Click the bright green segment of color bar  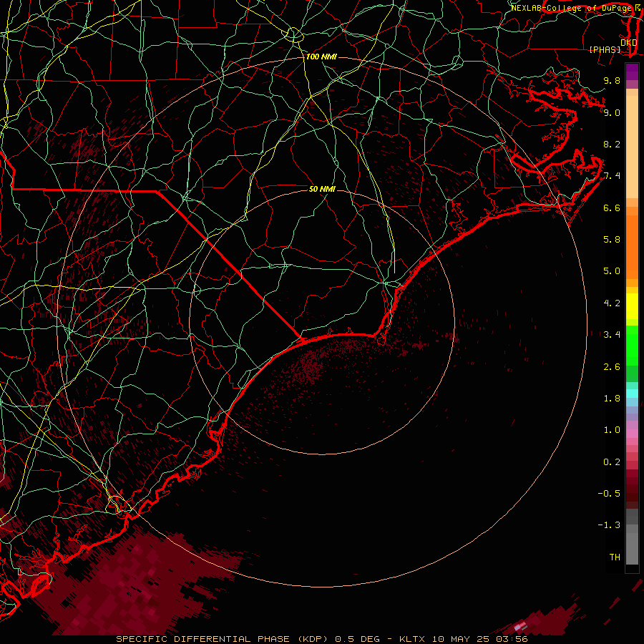click(x=632, y=346)
